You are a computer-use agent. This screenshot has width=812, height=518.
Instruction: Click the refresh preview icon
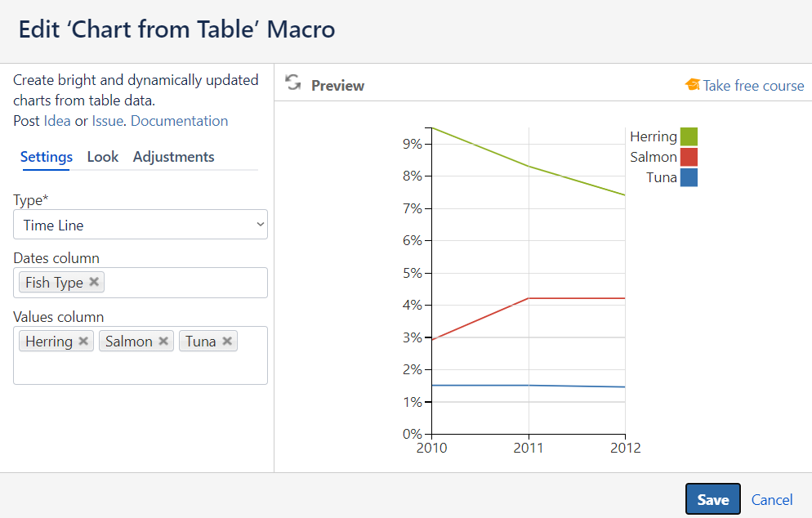tap(292, 83)
